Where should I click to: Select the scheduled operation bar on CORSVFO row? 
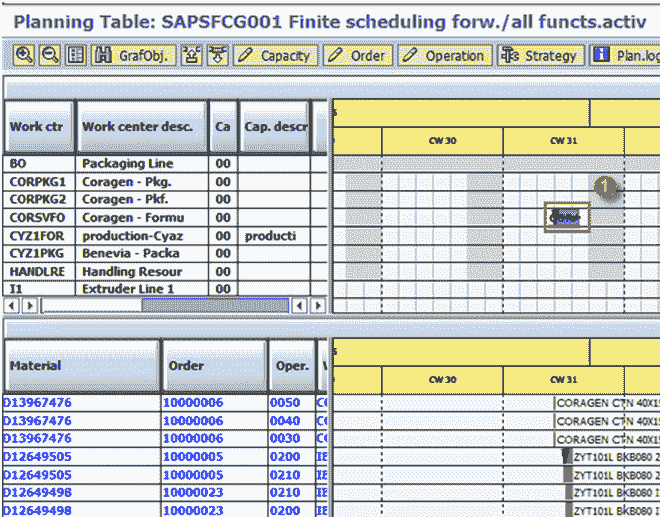(x=567, y=217)
